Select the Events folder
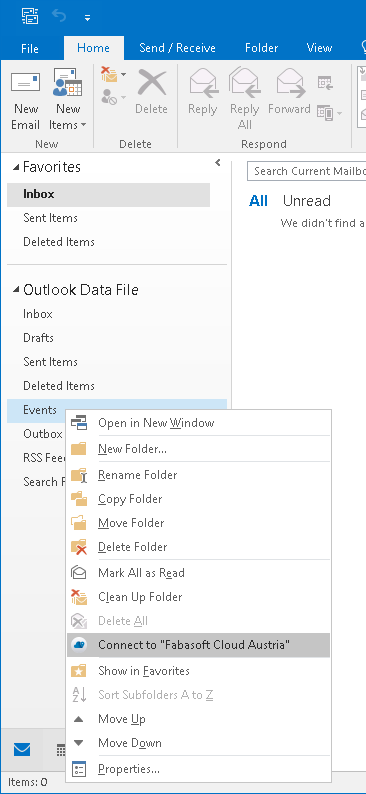This screenshot has width=366, height=794. pos(39,410)
